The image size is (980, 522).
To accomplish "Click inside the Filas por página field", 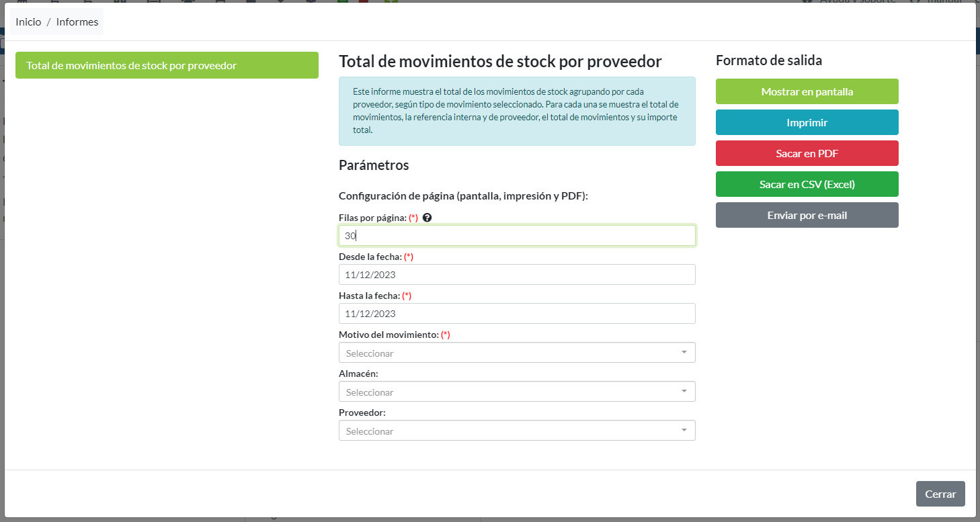I will coord(517,235).
